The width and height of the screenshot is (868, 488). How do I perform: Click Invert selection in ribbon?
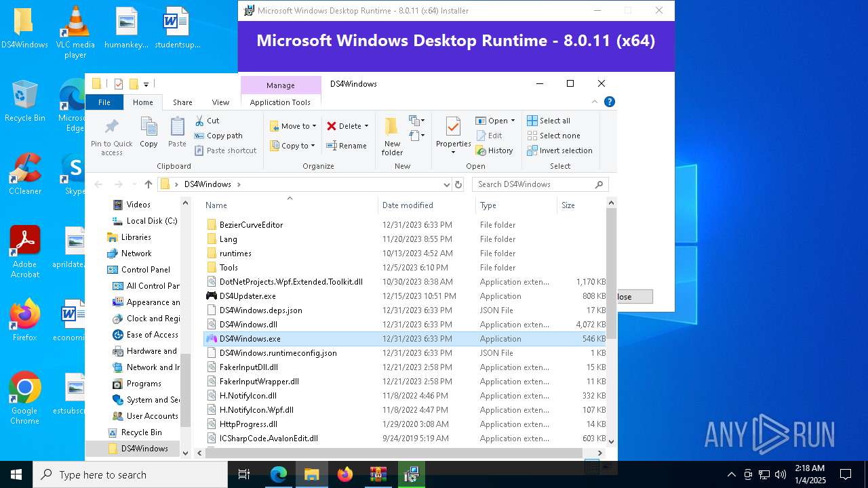559,150
